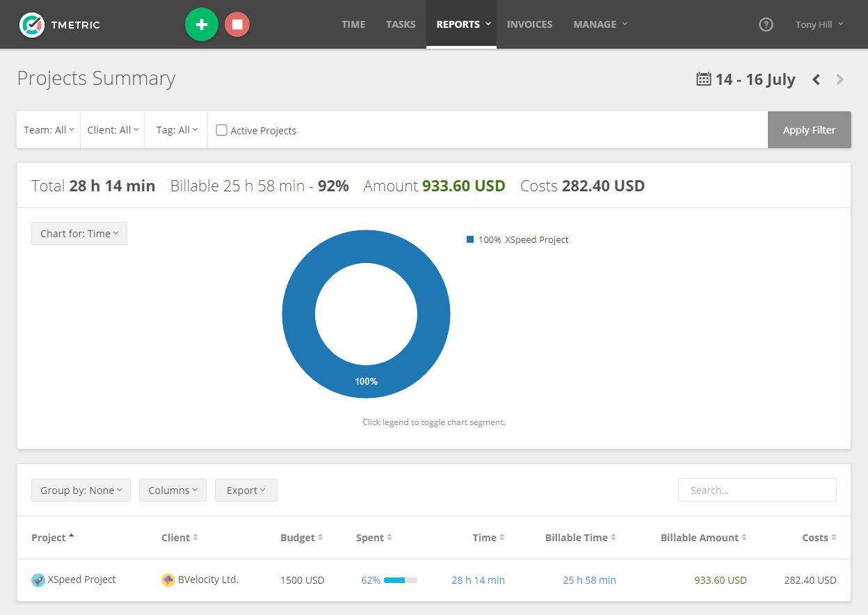Image resolution: width=868 pixels, height=615 pixels.
Task: Stop the timer with red stop button
Action: 237,24
